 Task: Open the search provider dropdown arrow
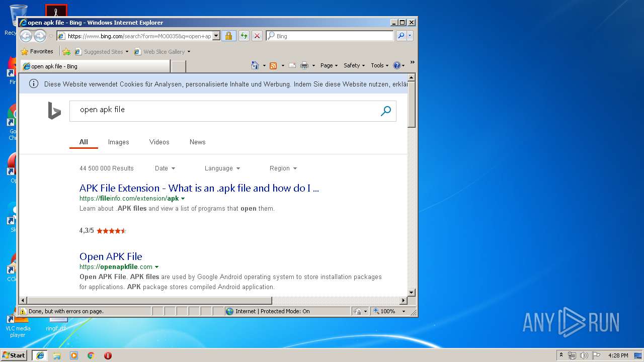410,36
